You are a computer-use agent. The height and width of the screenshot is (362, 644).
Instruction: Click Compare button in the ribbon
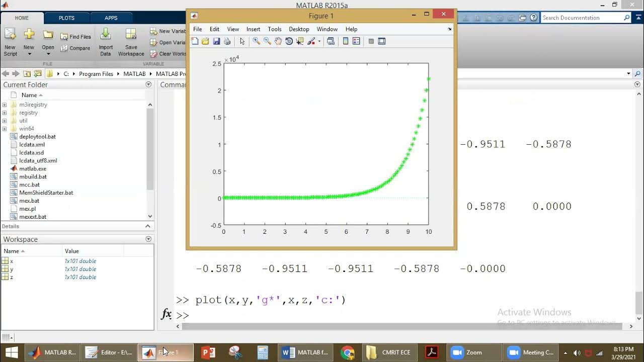(75, 48)
